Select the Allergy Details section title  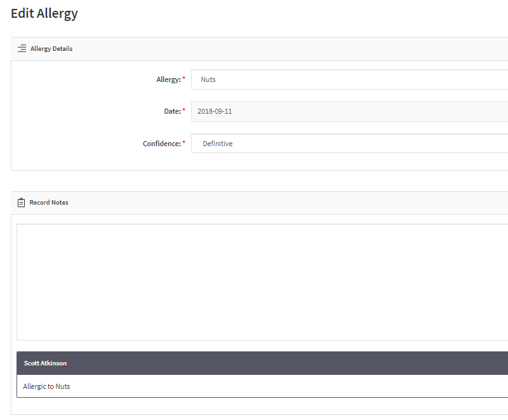click(x=51, y=49)
